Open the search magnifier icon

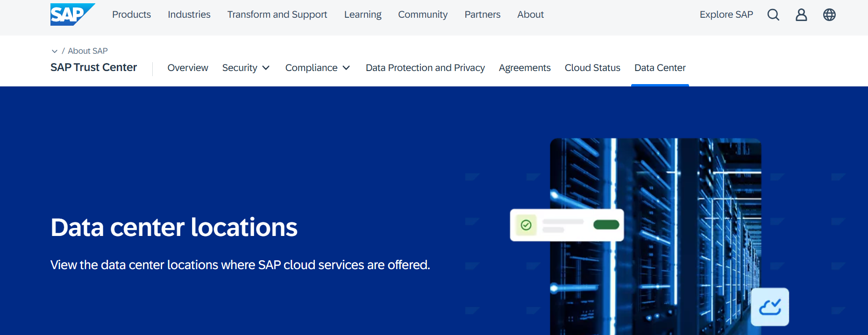773,15
